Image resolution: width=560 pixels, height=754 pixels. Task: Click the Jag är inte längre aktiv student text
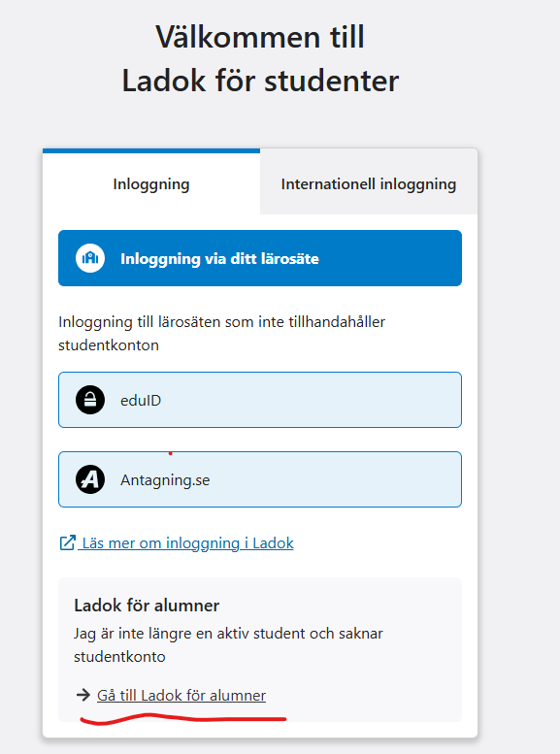pyautogui.click(x=228, y=645)
